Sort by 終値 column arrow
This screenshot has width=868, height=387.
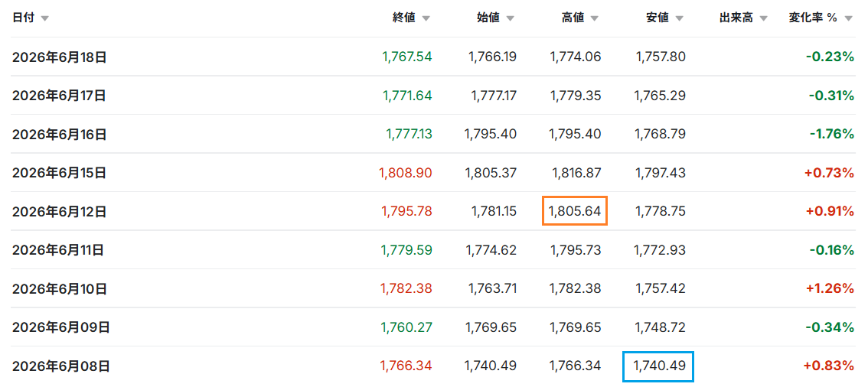point(426,18)
